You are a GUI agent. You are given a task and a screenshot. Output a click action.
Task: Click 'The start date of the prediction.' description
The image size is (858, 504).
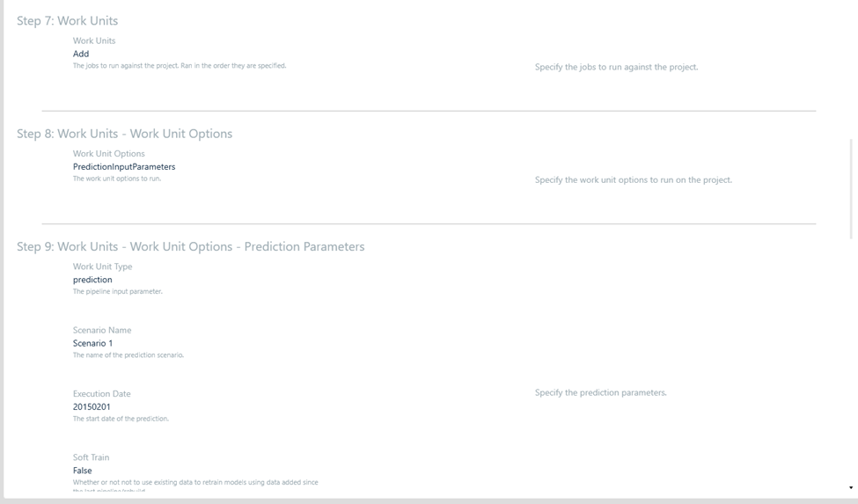(x=121, y=419)
